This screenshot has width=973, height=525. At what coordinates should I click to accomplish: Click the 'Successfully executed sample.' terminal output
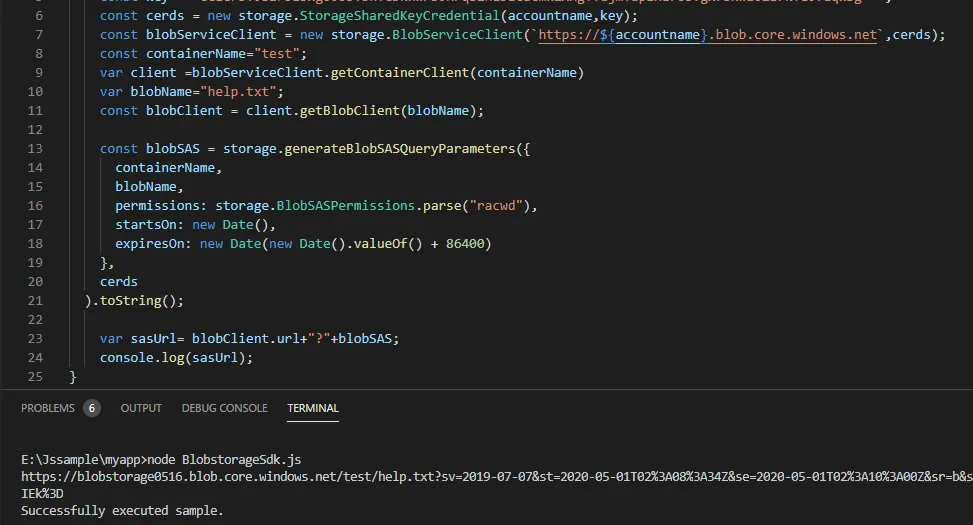coord(122,511)
